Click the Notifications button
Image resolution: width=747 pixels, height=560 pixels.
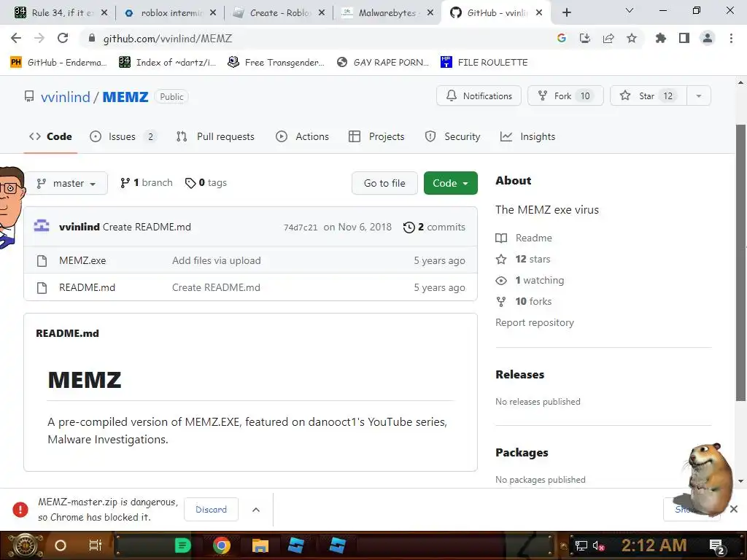[x=479, y=96]
